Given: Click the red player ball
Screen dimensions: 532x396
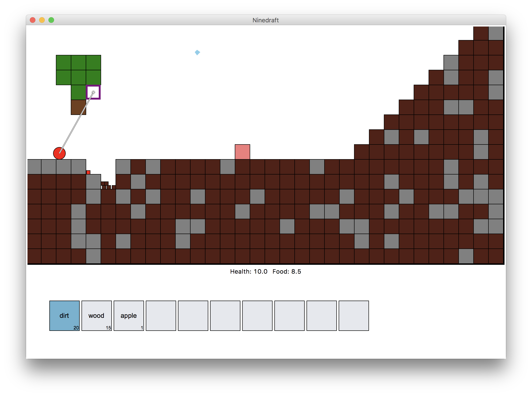Looking at the screenshot, I should (59, 153).
